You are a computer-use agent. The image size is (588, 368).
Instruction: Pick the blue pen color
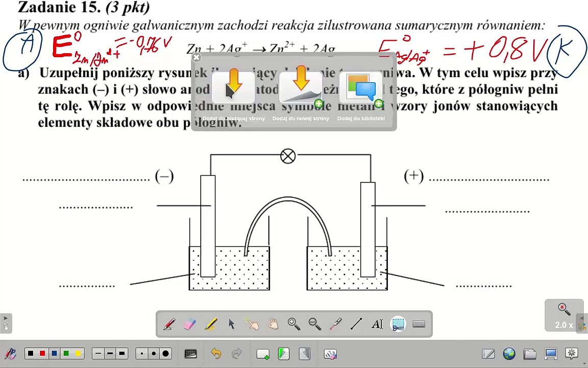(x=55, y=353)
